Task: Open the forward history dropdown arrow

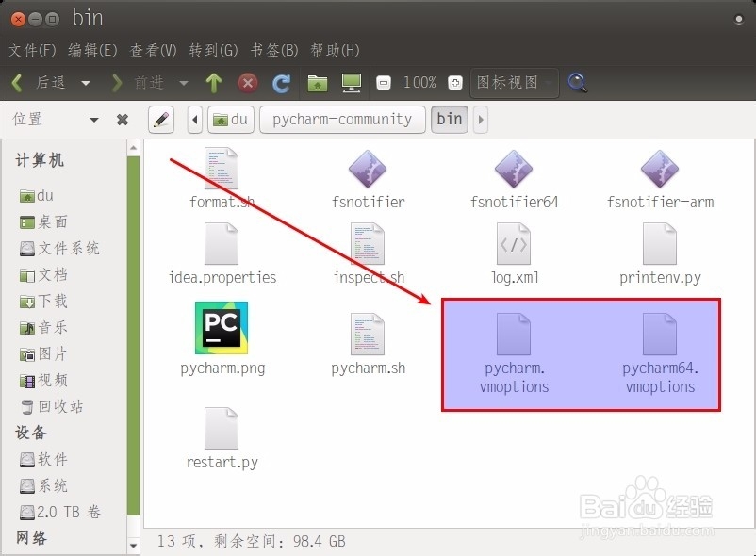Action: tap(184, 83)
